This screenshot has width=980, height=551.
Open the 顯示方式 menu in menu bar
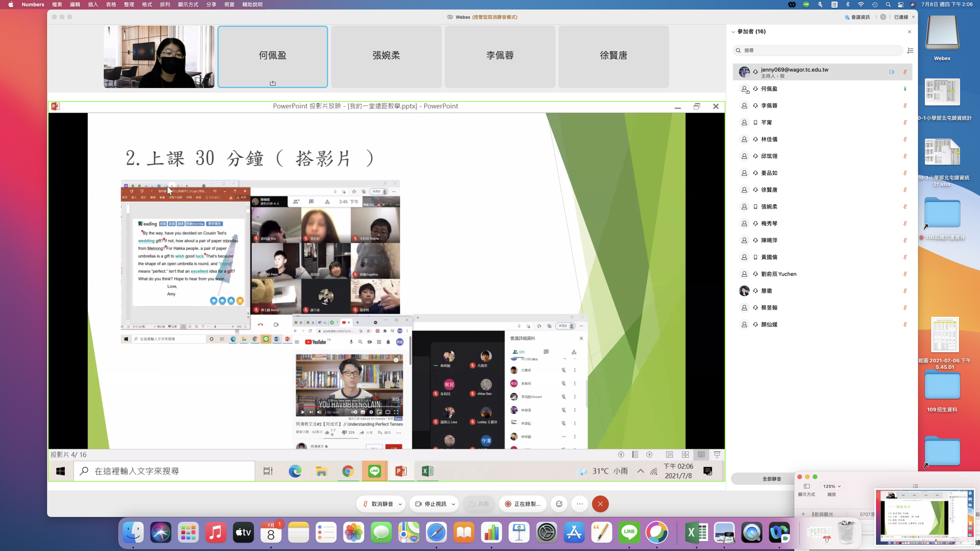[188, 5]
